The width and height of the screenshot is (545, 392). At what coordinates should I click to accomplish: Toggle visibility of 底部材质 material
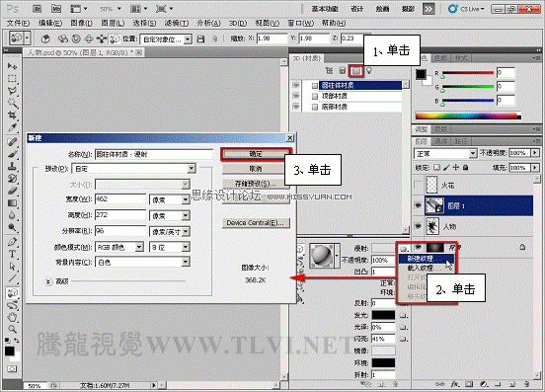296,107
